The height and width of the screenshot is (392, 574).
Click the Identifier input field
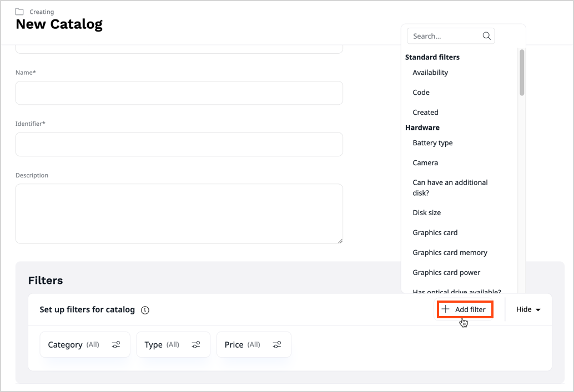pyautogui.click(x=179, y=145)
